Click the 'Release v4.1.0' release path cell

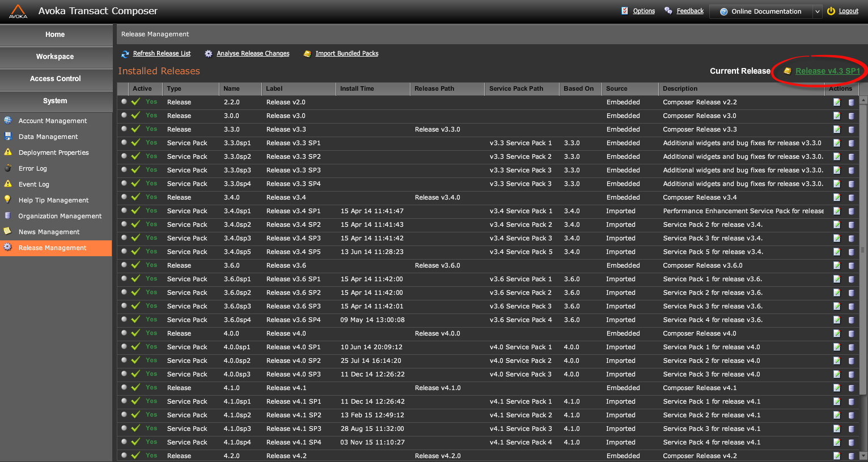tap(438, 388)
